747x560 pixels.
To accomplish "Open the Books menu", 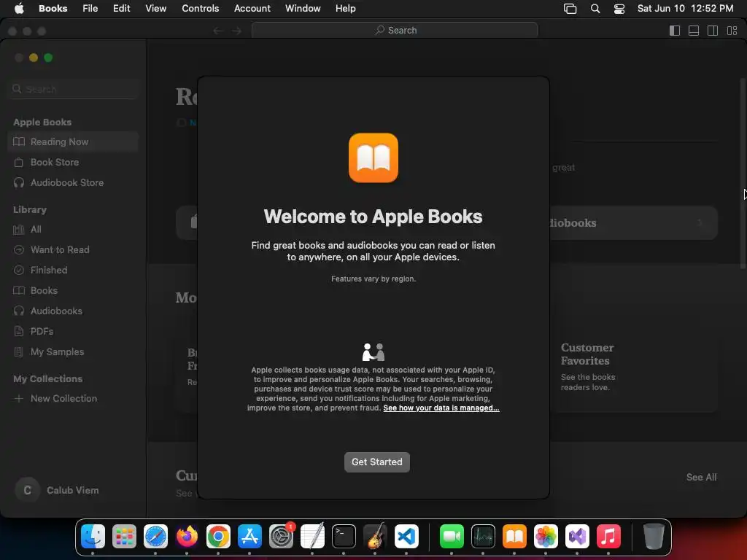I will pos(53,9).
